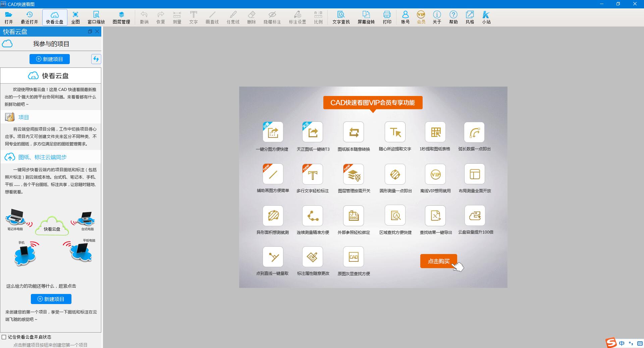Viewport: 644px width, 348px height.
Task: Check 记住快看云盘开启状态 checkbox
Action: point(4,337)
